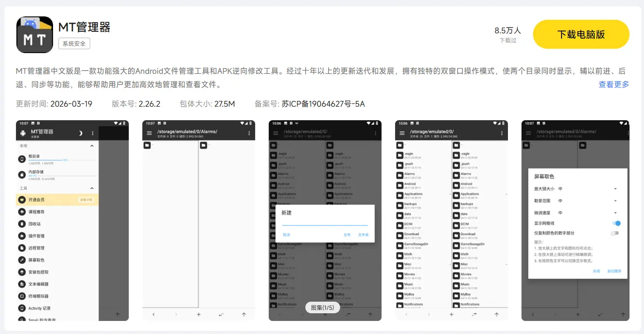This screenshot has height=334, width=644.
Task: Click the 回收站 recycle bin icon
Action: pos(22,224)
